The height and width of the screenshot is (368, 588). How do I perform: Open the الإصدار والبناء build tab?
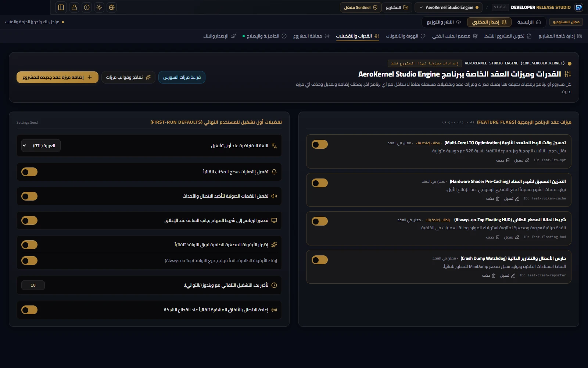[x=220, y=36]
